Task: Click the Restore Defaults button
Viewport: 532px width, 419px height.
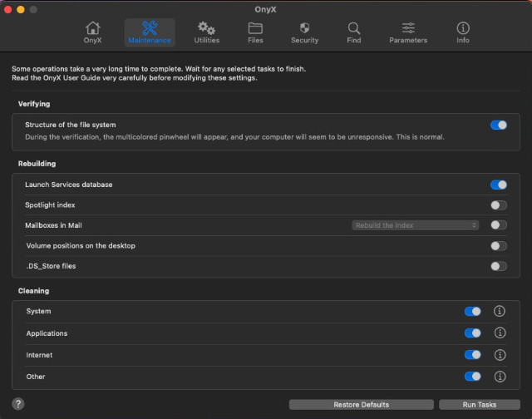Action: pos(361,405)
